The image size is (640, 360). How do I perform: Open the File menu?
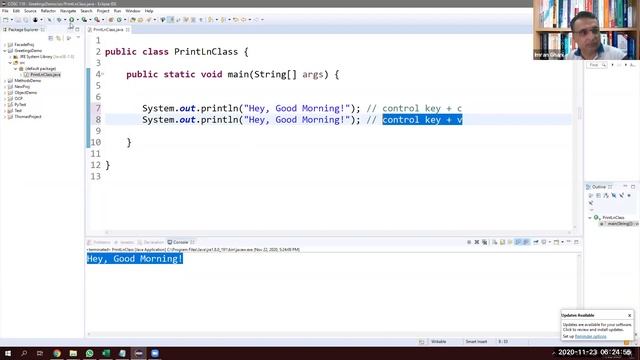(x=5, y=11)
